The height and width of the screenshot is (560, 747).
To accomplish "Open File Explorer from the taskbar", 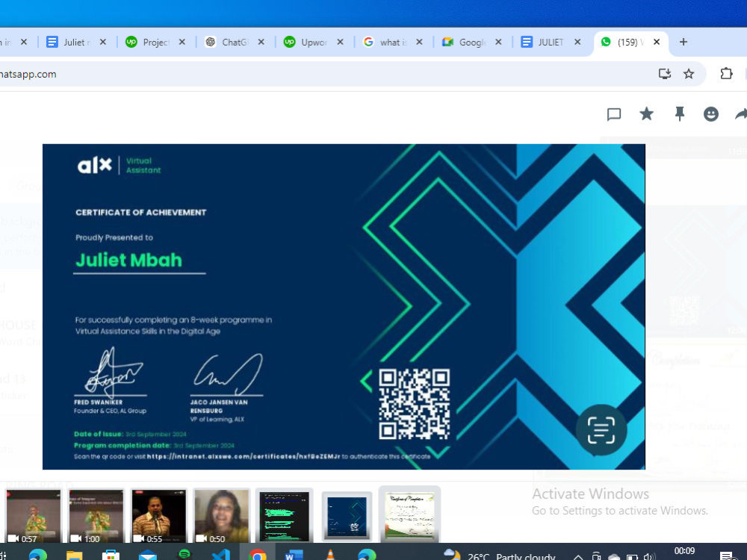I will 74,555.
